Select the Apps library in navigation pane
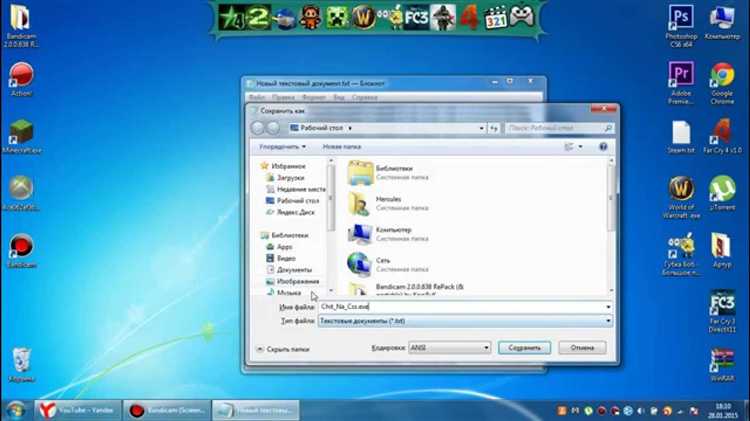Image resolution: width=750 pixels, height=421 pixels. (x=280, y=247)
